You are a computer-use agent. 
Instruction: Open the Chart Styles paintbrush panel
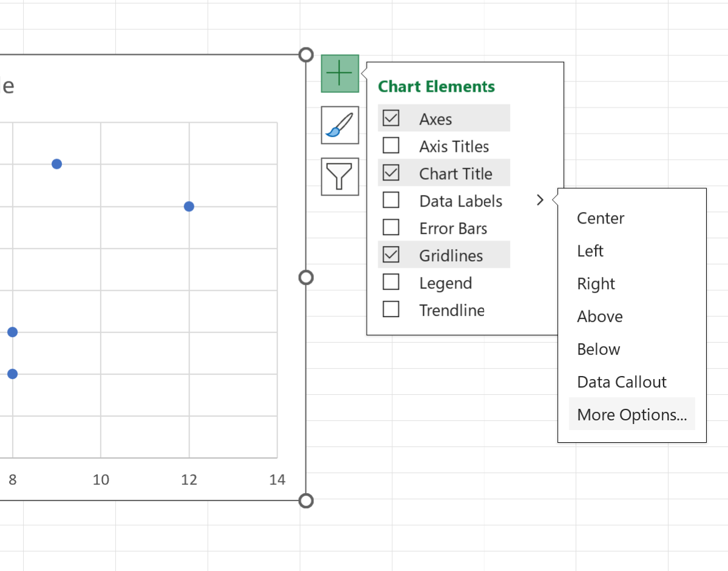[x=339, y=125]
